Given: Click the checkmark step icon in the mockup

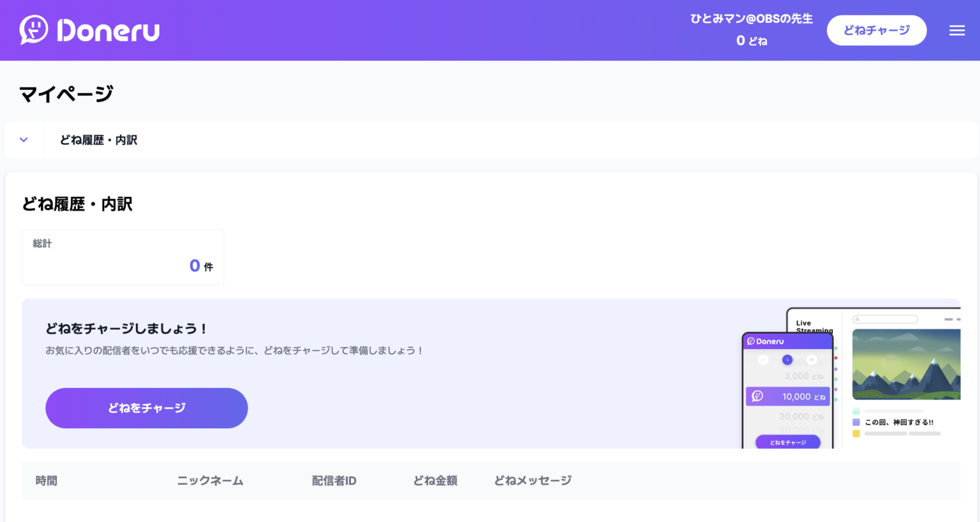Looking at the screenshot, I should pos(763,360).
